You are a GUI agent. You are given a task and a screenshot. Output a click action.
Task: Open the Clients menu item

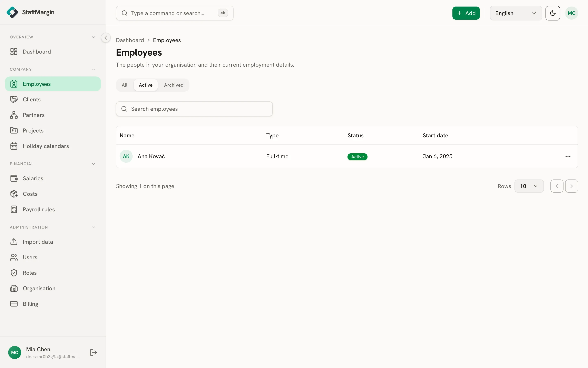pos(53,100)
